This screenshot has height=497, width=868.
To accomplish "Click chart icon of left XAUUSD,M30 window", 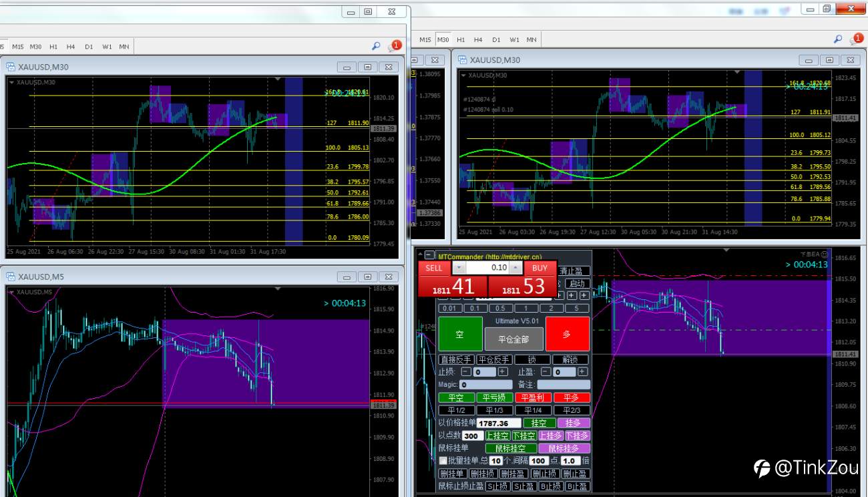I will point(11,67).
